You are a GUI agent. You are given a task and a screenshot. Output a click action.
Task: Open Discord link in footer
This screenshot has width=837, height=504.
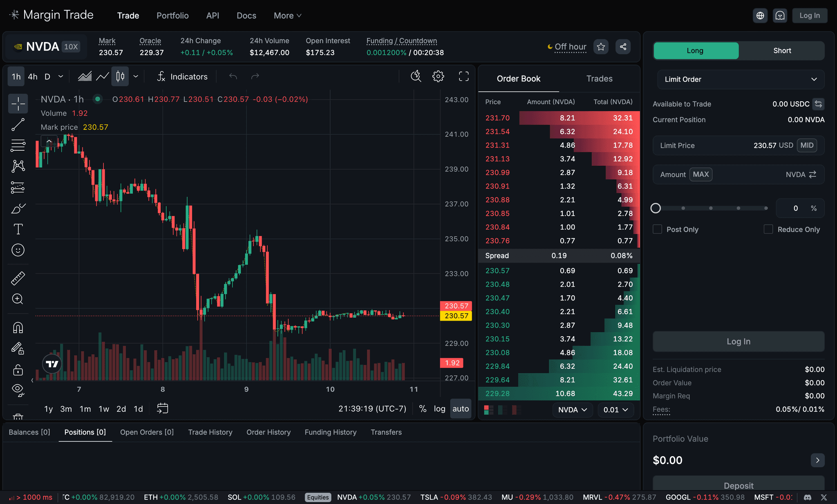pyautogui.click(x=808, y=497)
